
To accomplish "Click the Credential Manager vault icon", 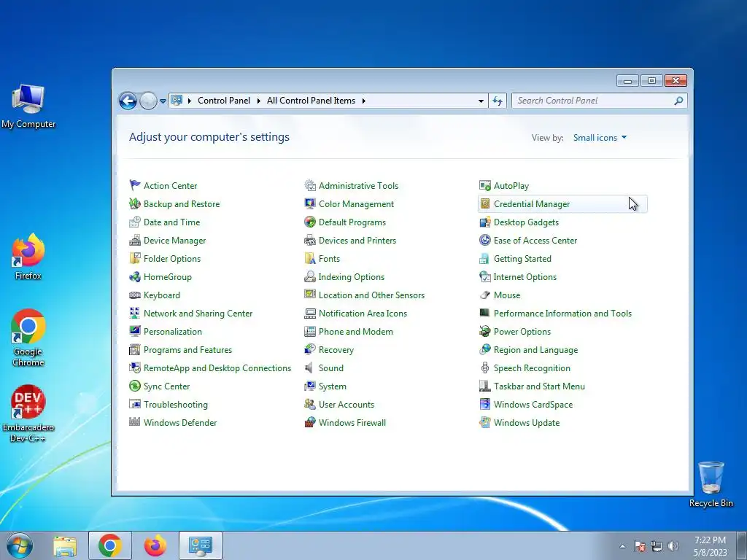I will click(x=485, y=203).
